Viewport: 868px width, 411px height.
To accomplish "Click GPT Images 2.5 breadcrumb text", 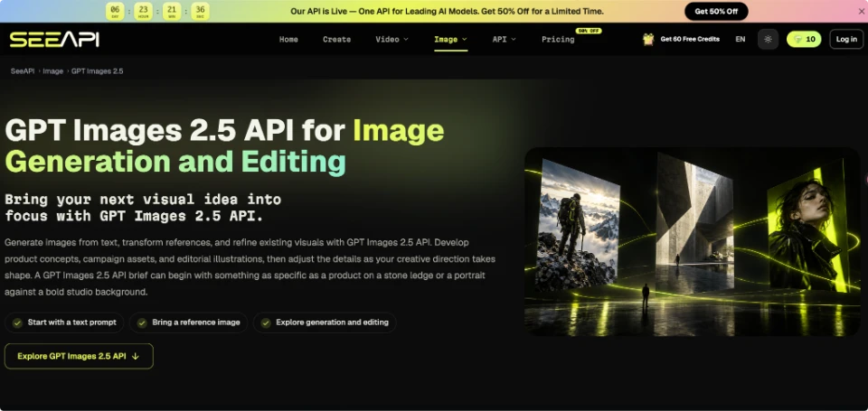I will pyautogui.click(x=98, y=71).
